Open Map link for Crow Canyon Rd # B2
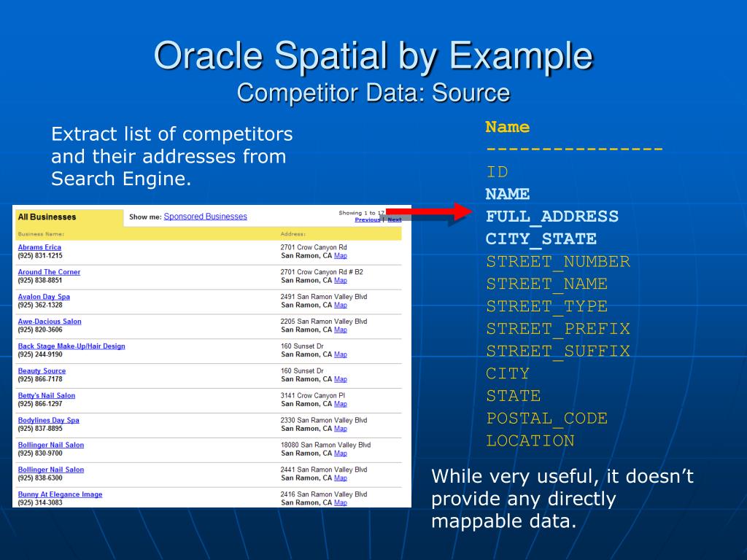 [x=341, y=281]
